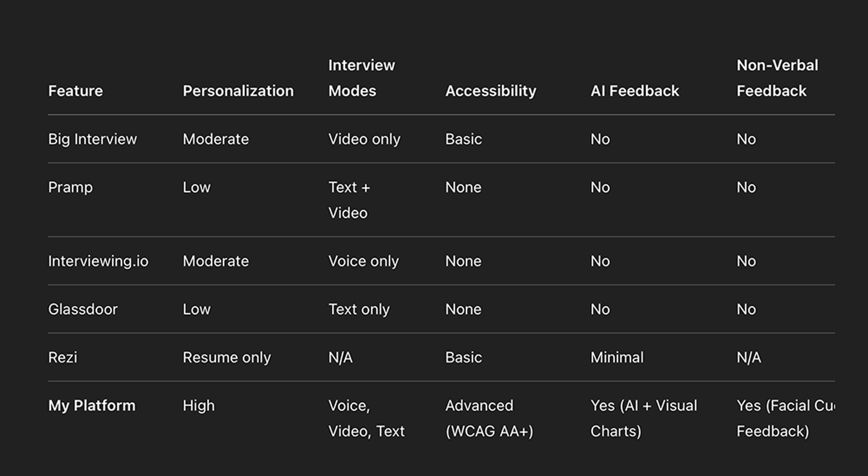
Task: Click the Interview Modes header
Action: (362, 78)
